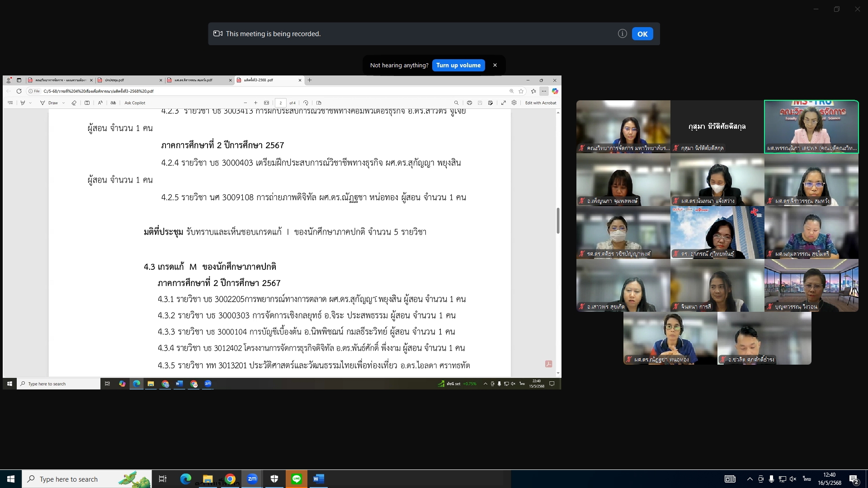Screen dimensions: 868x488
Task: Open the notification center with 2 alerts
Action: (x=854, y=479)
